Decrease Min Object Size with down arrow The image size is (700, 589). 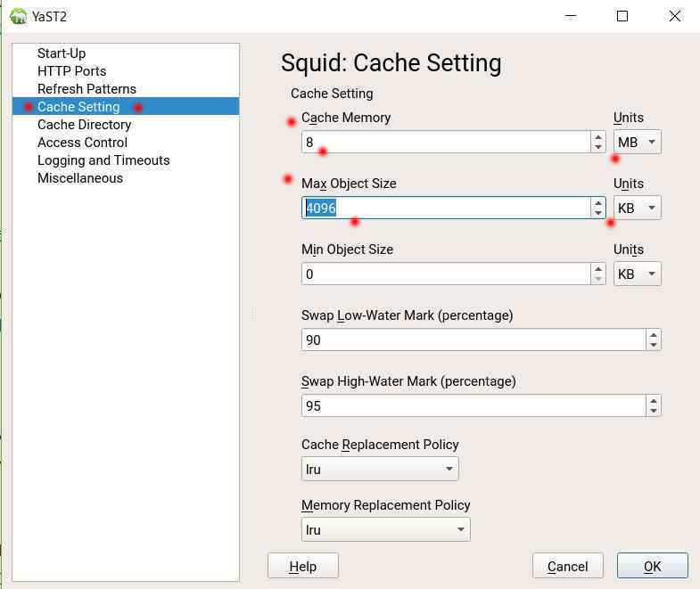598,279
